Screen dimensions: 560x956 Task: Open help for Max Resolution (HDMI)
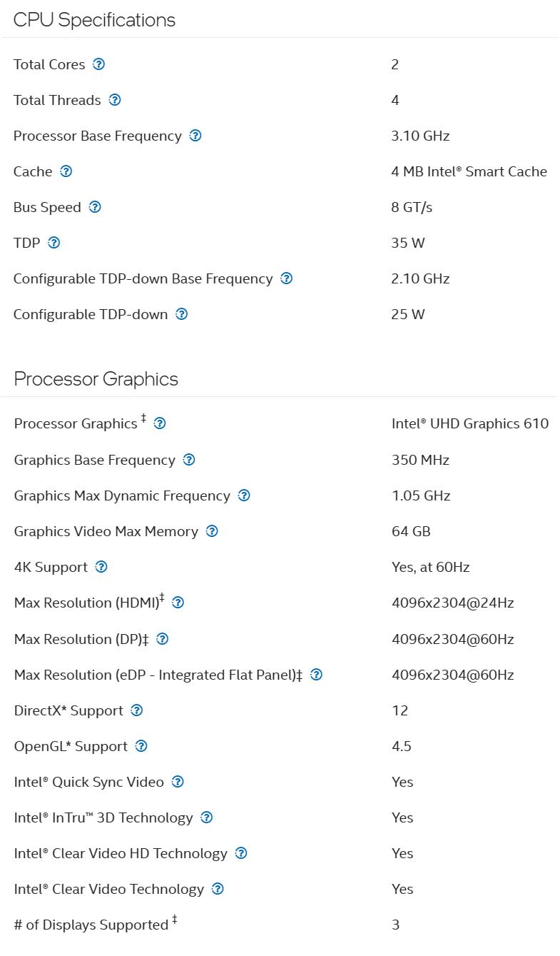click(178, 603)
